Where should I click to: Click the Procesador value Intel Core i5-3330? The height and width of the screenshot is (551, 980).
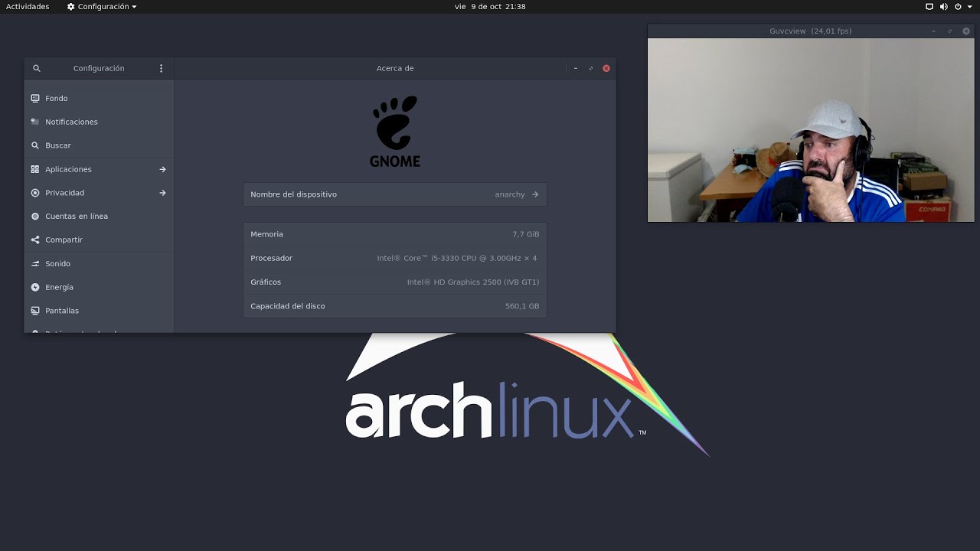tap(457, 258)
